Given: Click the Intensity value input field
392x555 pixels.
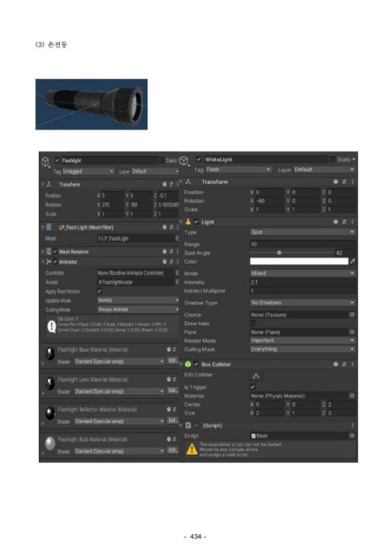Looking at the screenshot, I should pos(303,282).
